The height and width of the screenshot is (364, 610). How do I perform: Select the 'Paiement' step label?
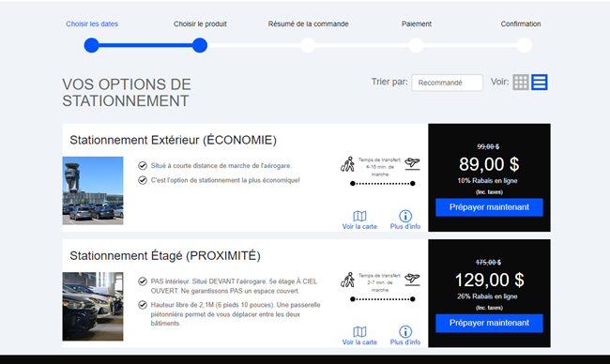click(x=417, y=23)
